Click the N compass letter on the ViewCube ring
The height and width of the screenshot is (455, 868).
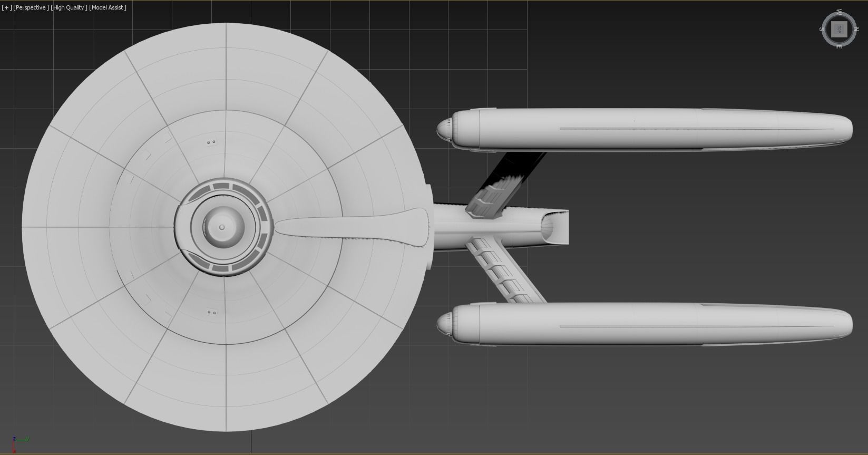click(856, 30)
